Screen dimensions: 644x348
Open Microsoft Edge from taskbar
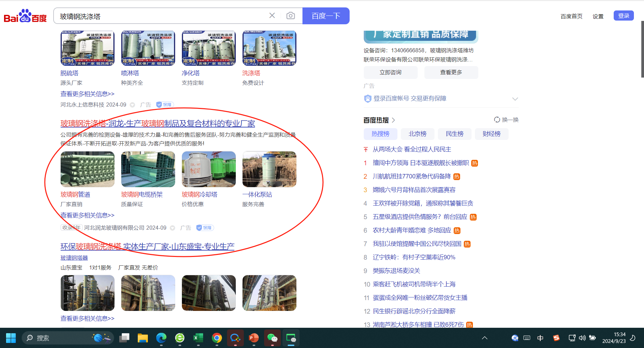pyautogui.click(x=161, y=338)
